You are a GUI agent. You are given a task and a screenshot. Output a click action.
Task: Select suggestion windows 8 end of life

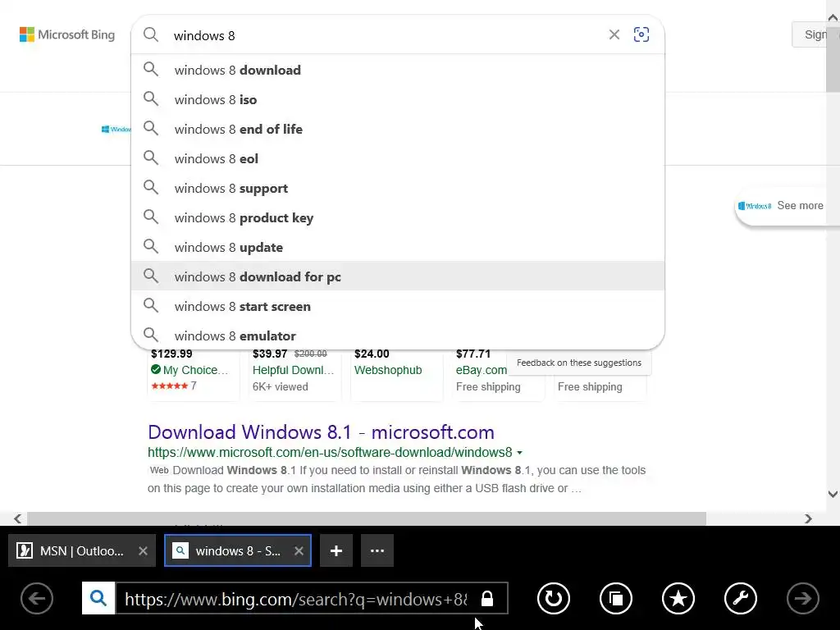pyautogui.click(x=398, y=129)
